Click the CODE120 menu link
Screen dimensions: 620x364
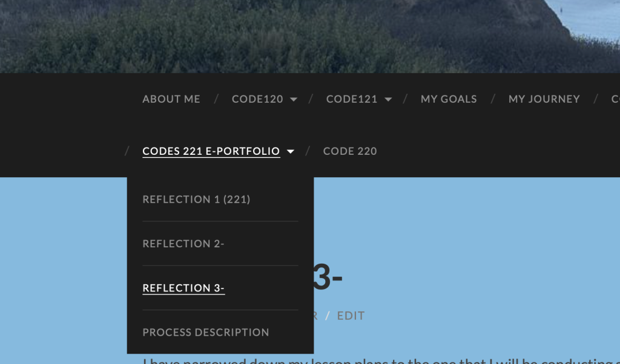(257, 99)
